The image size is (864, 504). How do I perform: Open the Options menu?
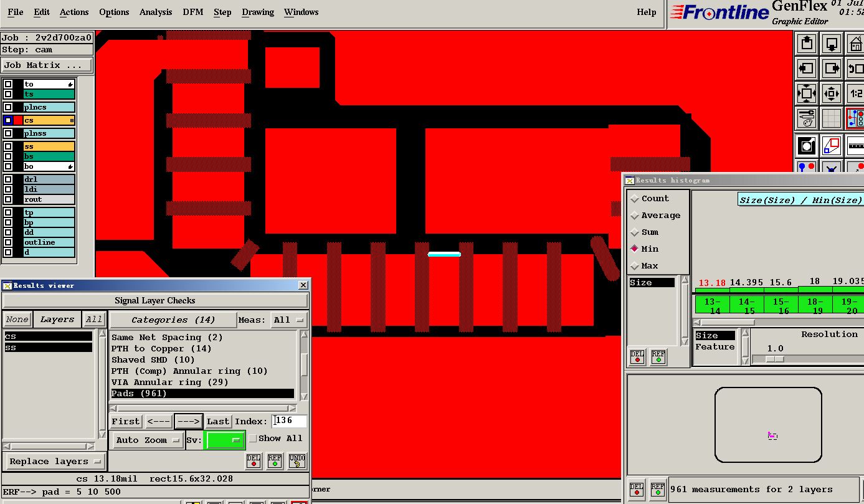114,12
